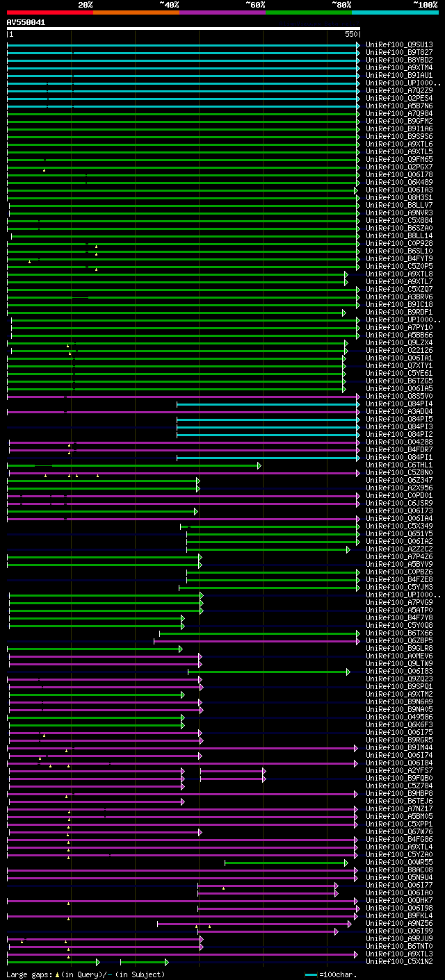Select the UniRef100_Q8S5V0 label
445x980 pixels.
399,396
